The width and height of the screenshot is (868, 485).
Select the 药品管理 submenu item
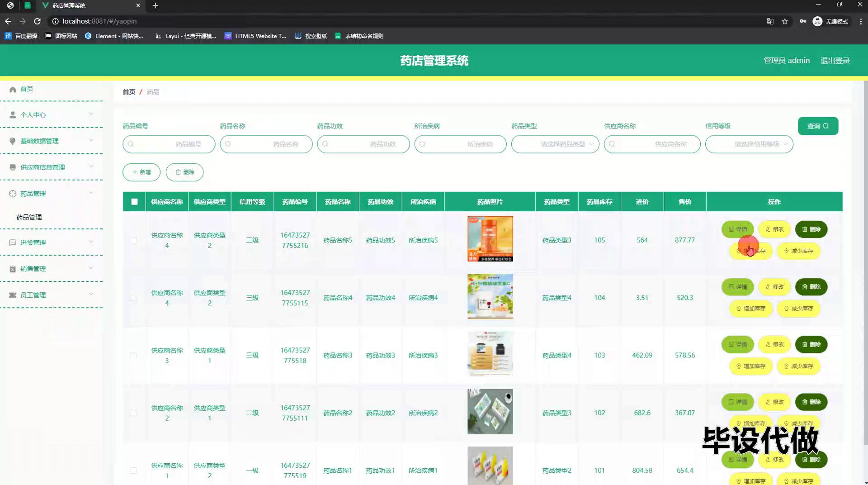[x=29, y=218]
